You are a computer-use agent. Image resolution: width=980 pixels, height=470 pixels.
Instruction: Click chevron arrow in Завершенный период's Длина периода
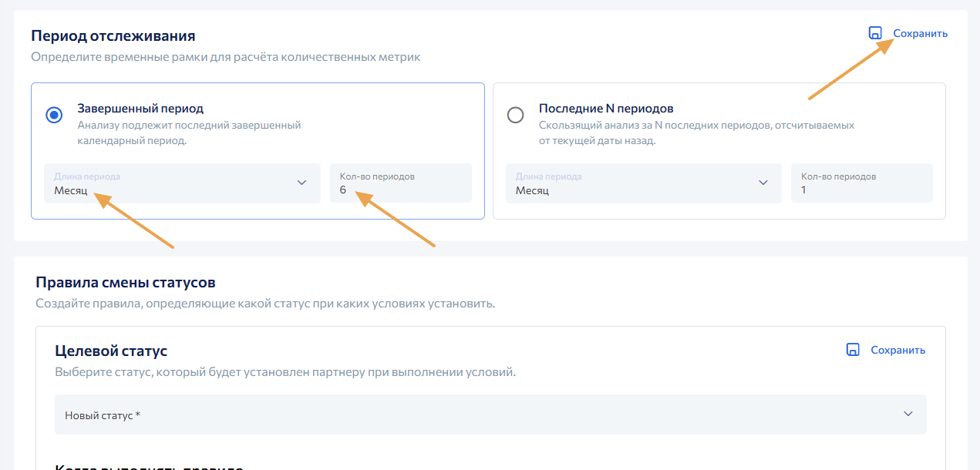pos(301,183)
